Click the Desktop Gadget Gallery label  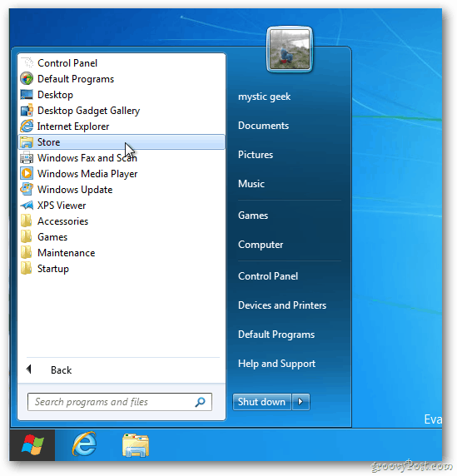coord(89,111)
